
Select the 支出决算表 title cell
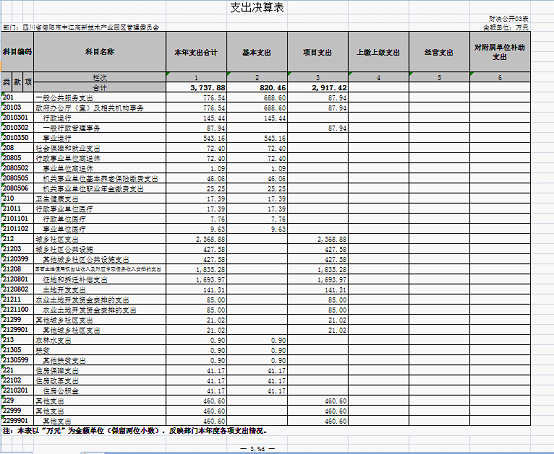pyautogui.click(x=257, y=7)
